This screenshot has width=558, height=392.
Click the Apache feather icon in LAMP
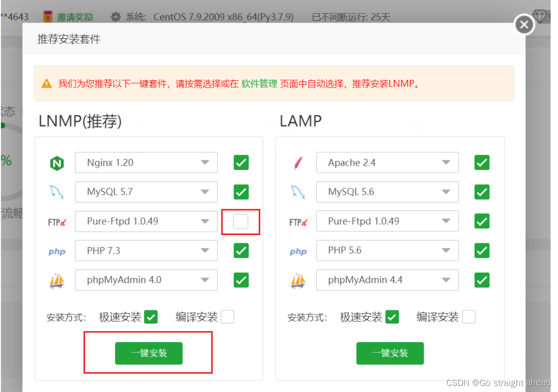pyautogui.click(x=298, y=163)
